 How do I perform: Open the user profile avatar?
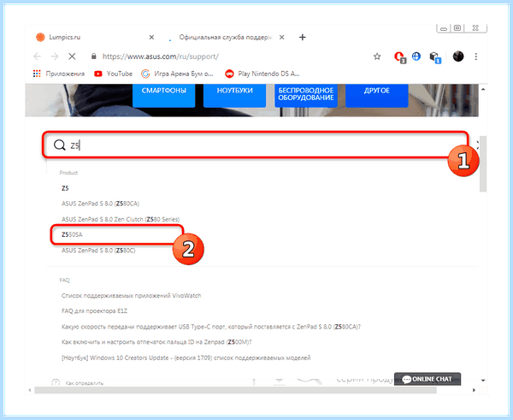pos(458,56)
